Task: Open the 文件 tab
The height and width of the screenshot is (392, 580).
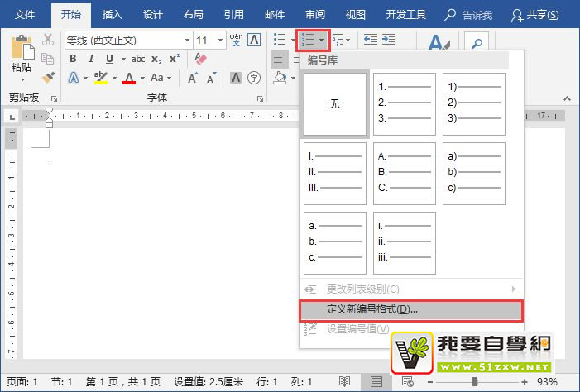Action: (x=25, y=14)
